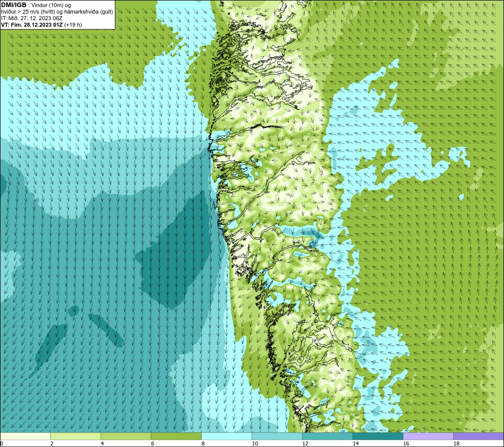Image resolution: width=504 pixels, height=447 pixels.
Task: Click the 2–4 m/s light green legend swatch
Action: pyautogui.click(x=76, y=436)
